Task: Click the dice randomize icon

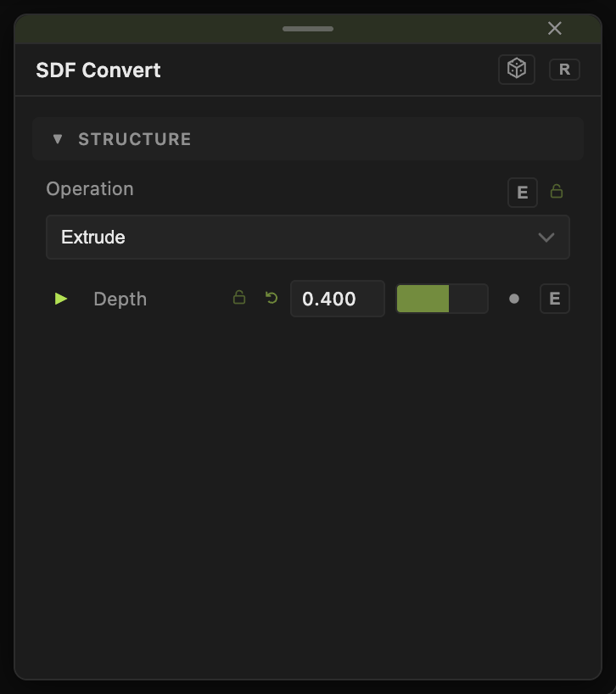Action: point(517,70)
